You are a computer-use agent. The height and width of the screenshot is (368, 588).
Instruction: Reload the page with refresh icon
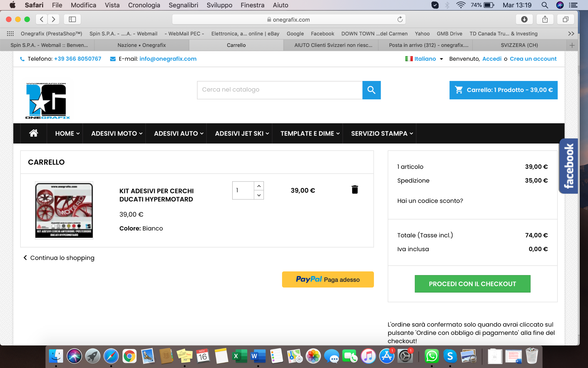[400, 19]
